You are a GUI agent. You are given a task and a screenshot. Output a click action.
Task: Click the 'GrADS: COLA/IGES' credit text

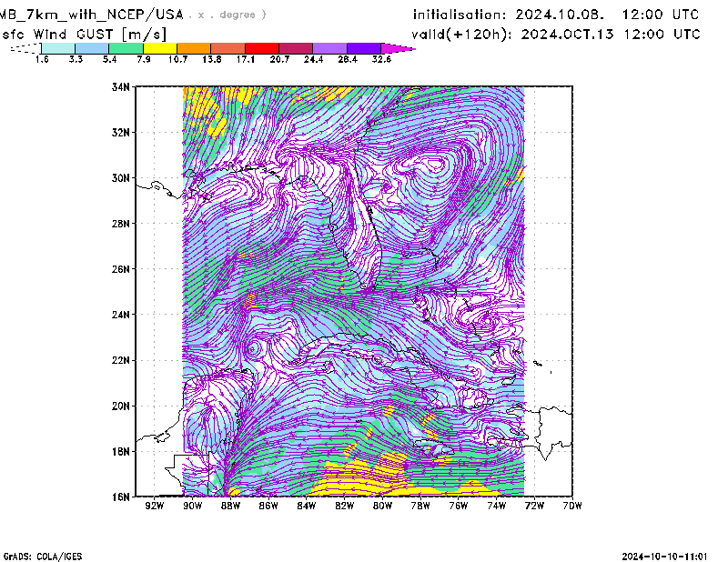(43, 557)
